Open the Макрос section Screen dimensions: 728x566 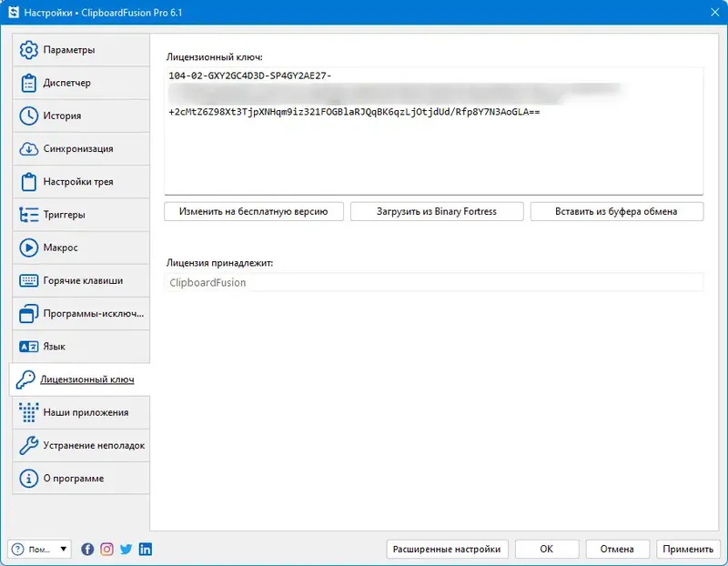pyautogui.click(x=81, y=248)
